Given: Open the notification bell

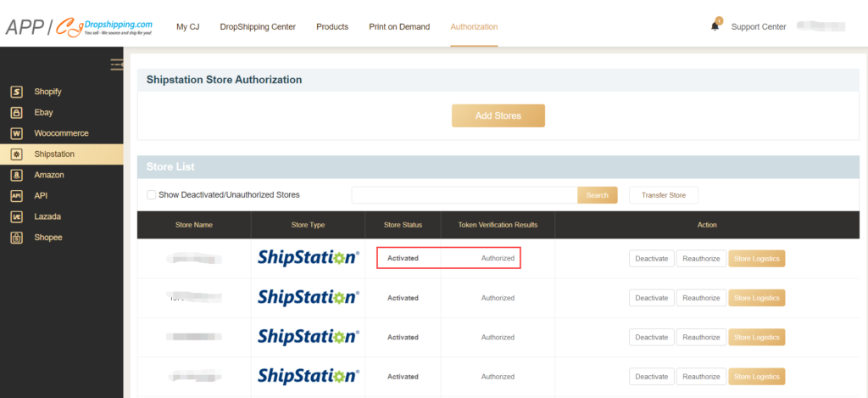Looking at the screenshot, I should point(715,26).
